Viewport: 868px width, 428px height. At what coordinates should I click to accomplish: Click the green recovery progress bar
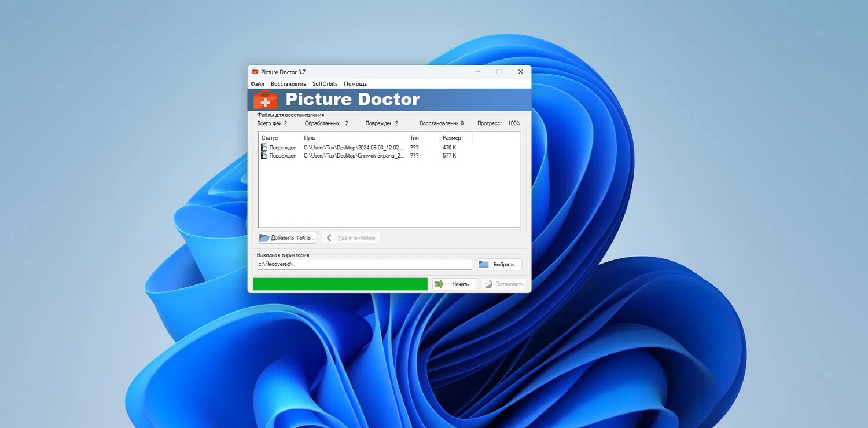coord(340,284)
